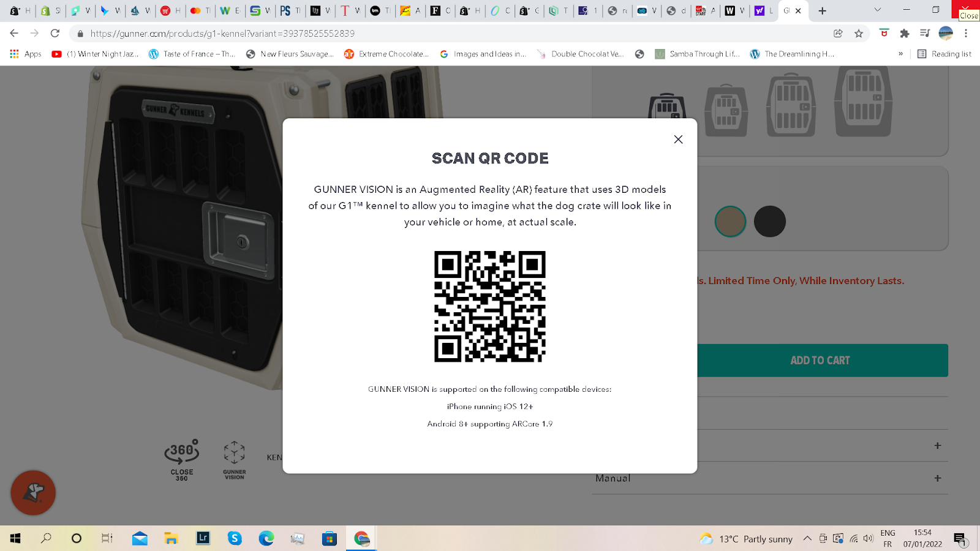Click the Close 360 view icon
Viewport: 980px width, 551px height.
(182, 460)
